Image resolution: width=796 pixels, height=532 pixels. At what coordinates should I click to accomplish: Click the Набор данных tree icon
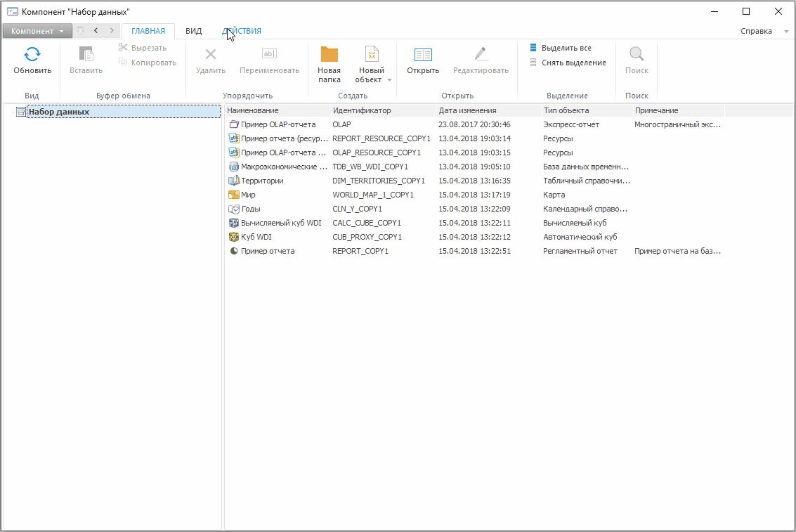[21, 112]
